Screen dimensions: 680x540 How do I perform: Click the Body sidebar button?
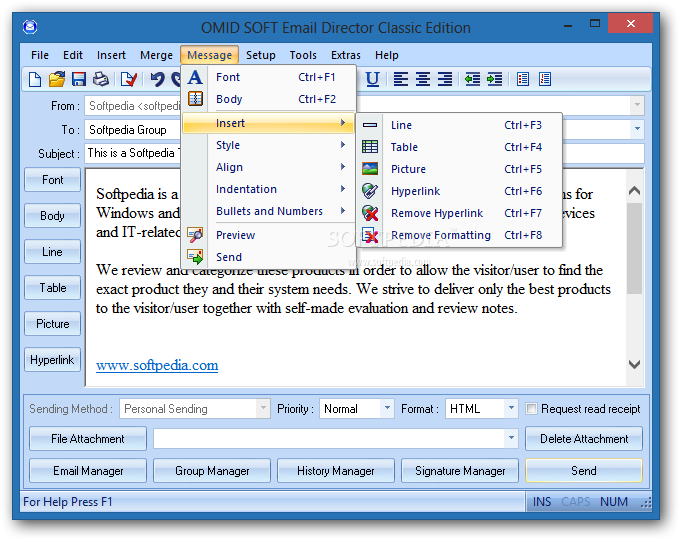point(52,216)
